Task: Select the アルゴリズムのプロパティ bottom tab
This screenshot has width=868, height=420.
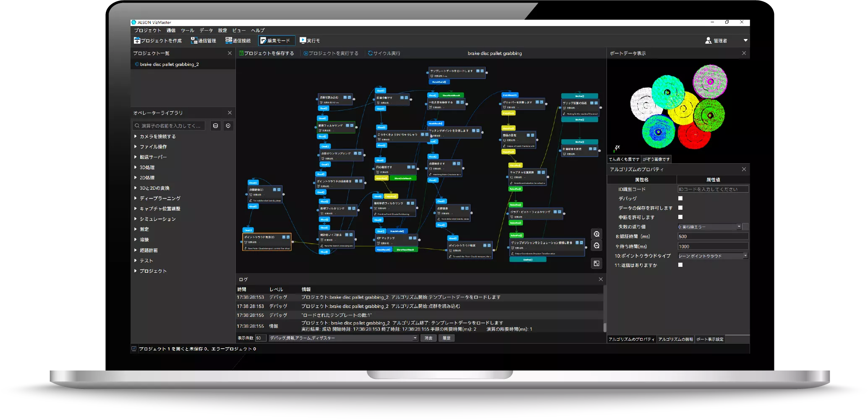Action: (631, 339)
